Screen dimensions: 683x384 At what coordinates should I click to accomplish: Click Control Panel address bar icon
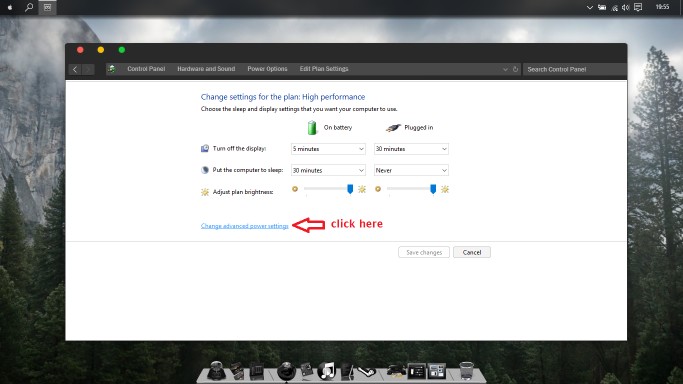click(x=112, y=69)
